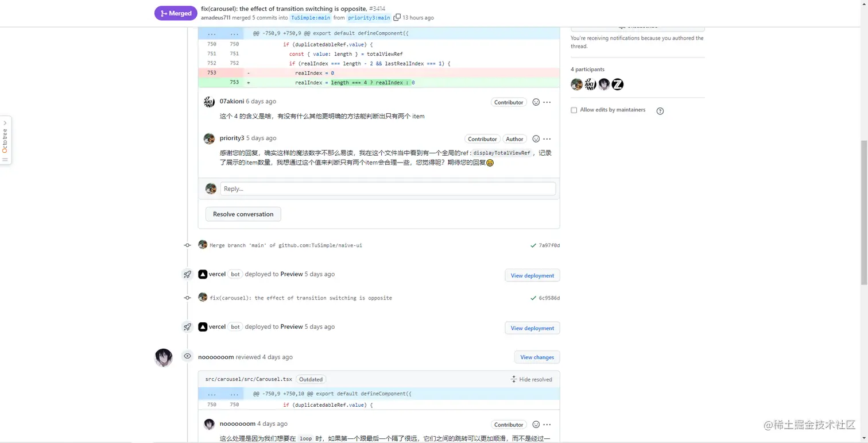Image resolution: width=868 pixels, height=443 pixels.
Task: Click the purple Merged status badge
Action: (176, 13)
